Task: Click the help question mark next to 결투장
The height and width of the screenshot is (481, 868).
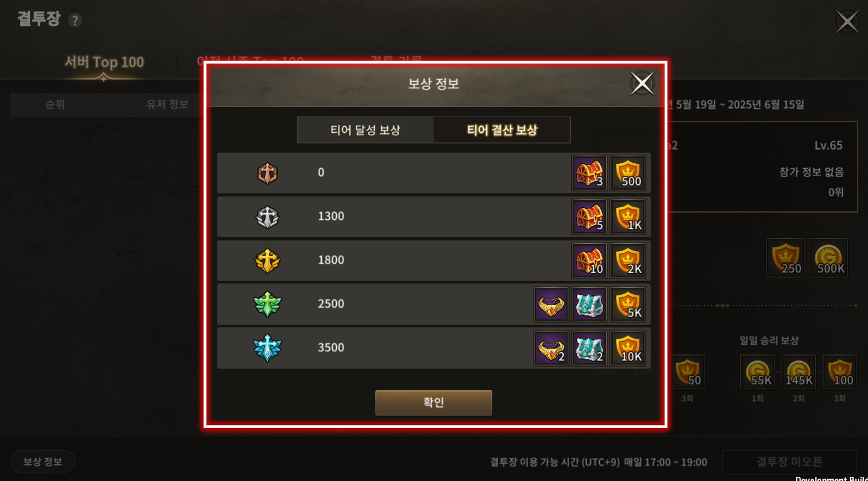Action: pyautogui.click(x=75, y=20)
